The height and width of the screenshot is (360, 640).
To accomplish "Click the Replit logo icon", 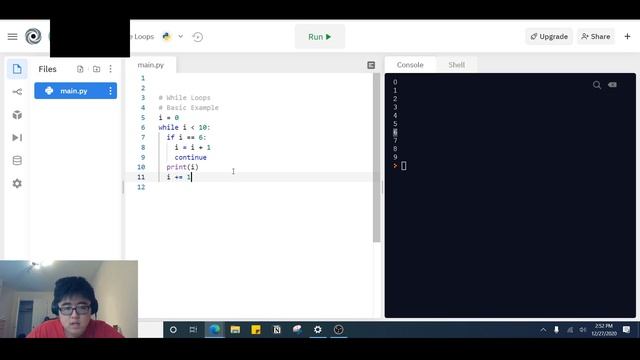I will (x=33, y=36).
